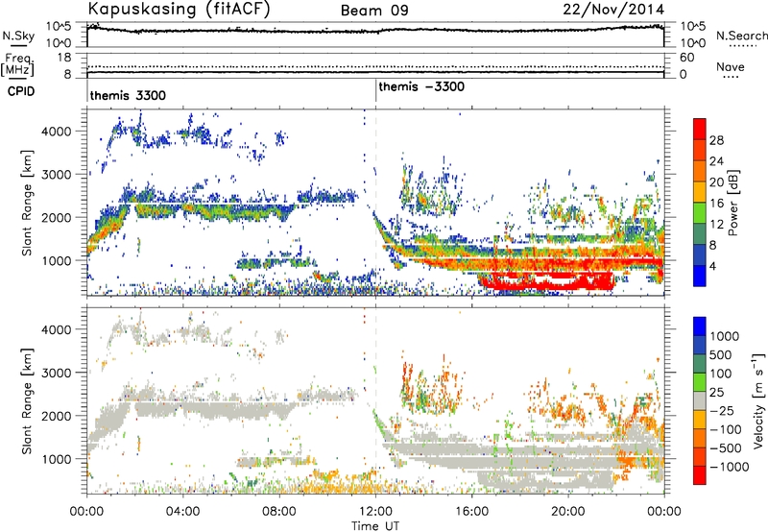Click the 'Slant Range [km]' label of velocity panel

click(26, 401)
